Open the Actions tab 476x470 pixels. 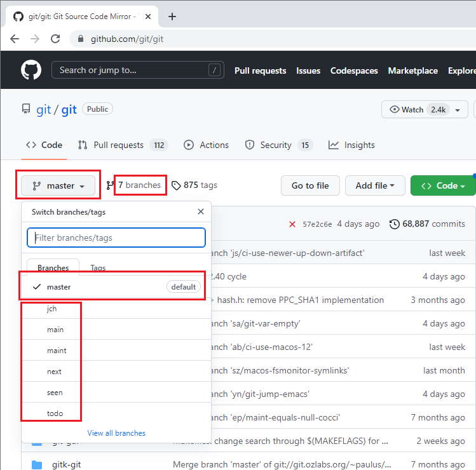(206, 145)
